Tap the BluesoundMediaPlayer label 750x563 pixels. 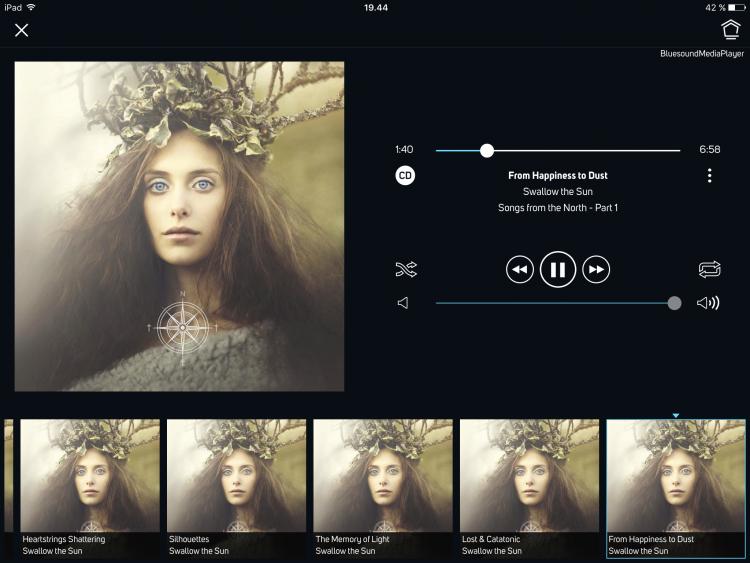(702, 54)
